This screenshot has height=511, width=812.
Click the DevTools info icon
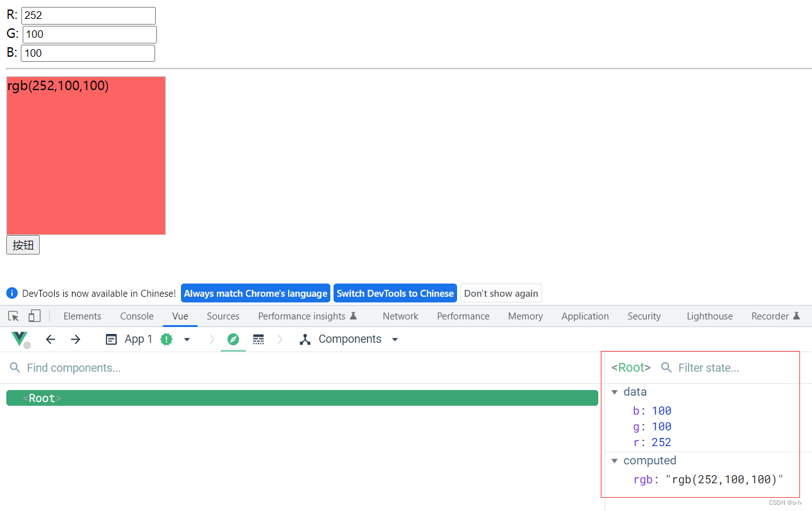pos(12,293)
